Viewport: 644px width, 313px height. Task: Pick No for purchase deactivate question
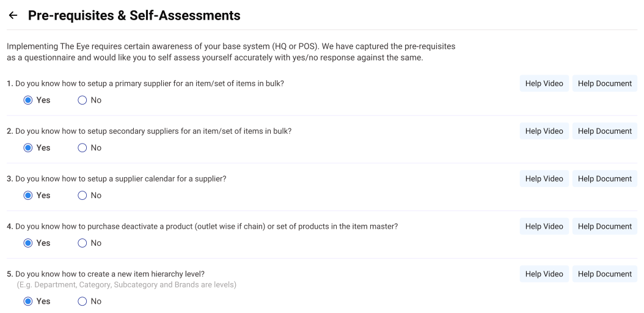pos(82,243)
